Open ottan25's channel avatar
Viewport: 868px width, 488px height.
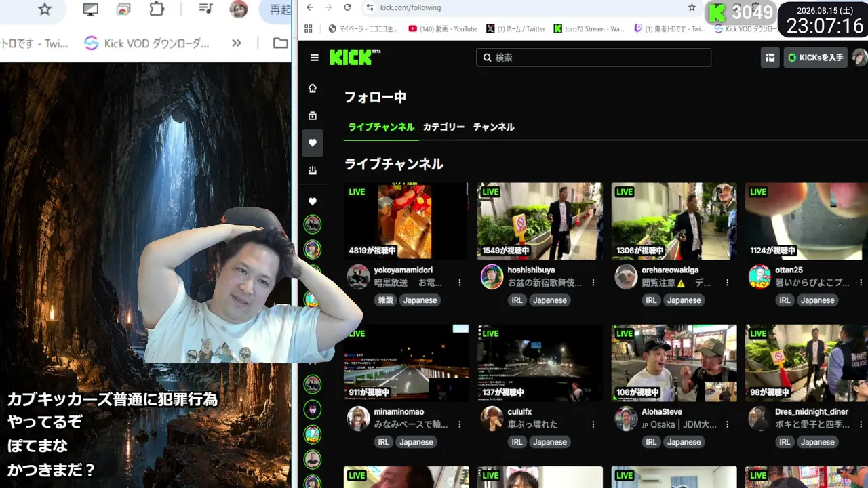759,277
